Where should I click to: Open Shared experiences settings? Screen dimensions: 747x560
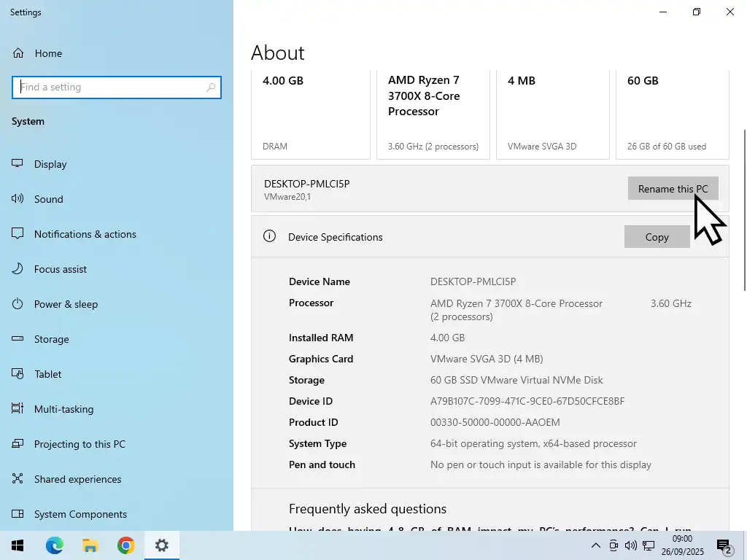tap(77, 479)
